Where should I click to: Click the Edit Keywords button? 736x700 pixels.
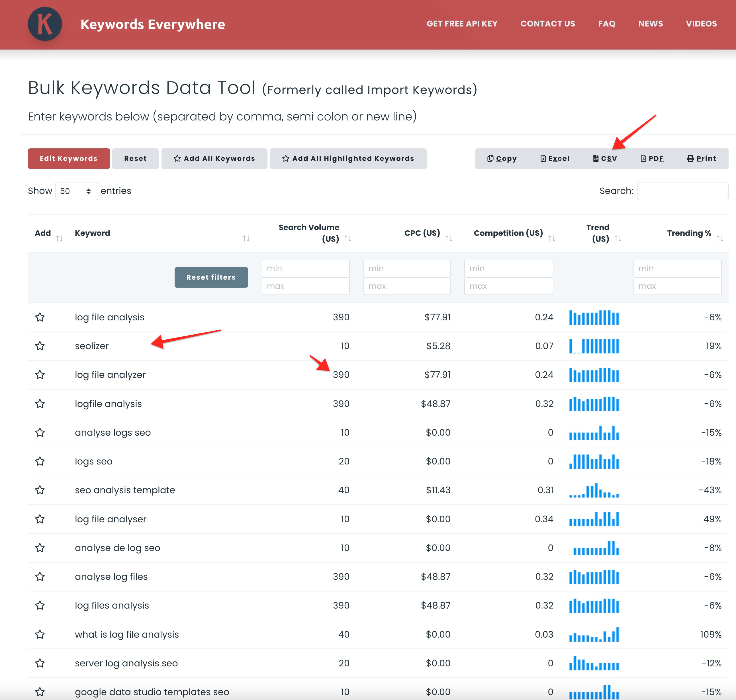coord(69,159)
